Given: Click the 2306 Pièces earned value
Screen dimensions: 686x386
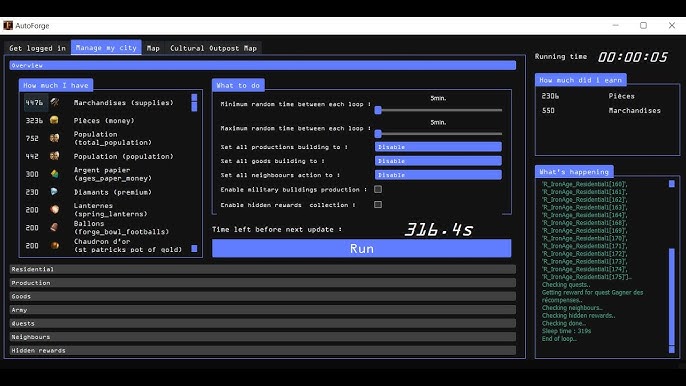Looking at the screenshot, I should point(550,96).
